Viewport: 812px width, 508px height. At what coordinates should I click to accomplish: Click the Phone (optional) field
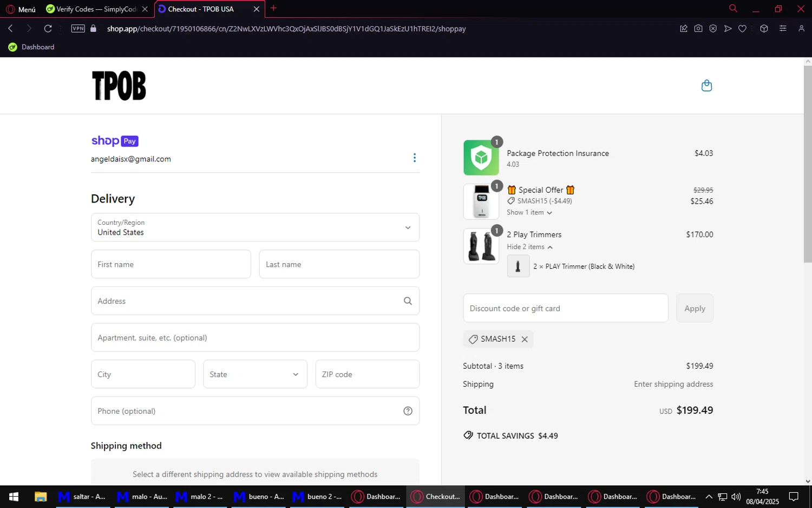pos(255,411)
